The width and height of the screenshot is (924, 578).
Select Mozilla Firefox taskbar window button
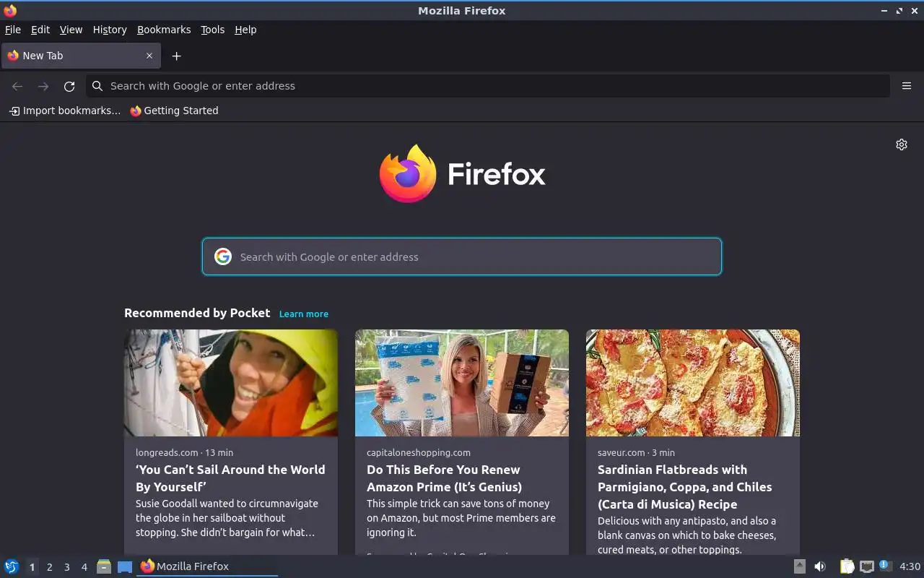point(208,566)
